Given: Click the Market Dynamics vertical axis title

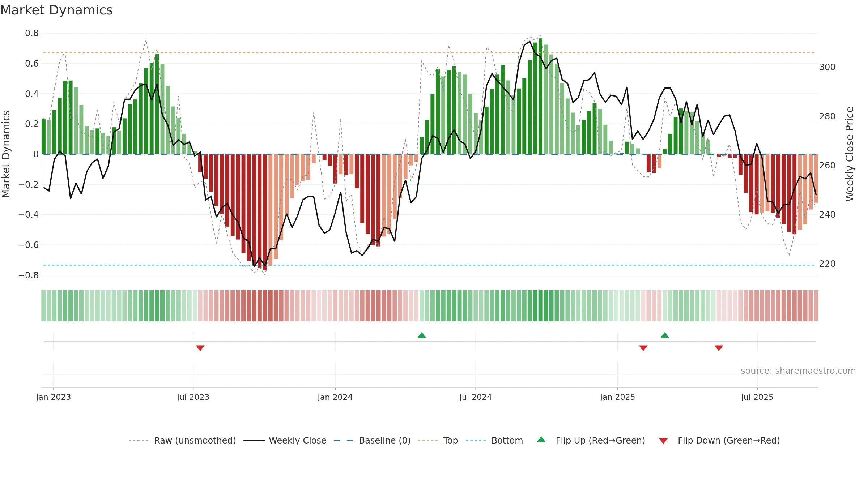Looking at the screenshot, I should [x=6, y=154].
